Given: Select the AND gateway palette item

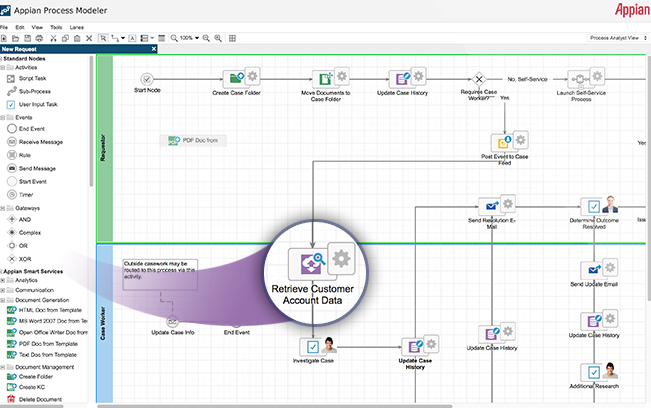Looking at the screenshot, I should pyautogui.click(x=19, y=220).
